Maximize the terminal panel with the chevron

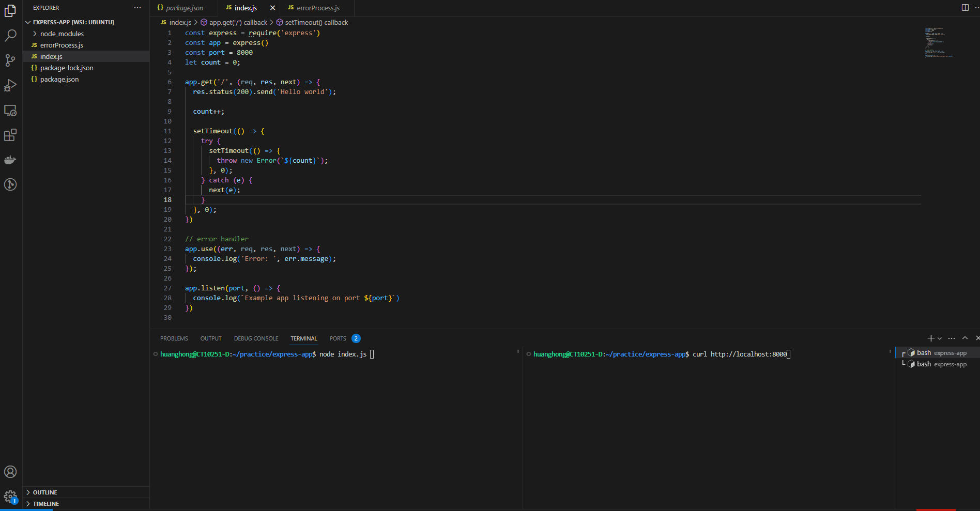pyautogui.click(x=964, y=338)
